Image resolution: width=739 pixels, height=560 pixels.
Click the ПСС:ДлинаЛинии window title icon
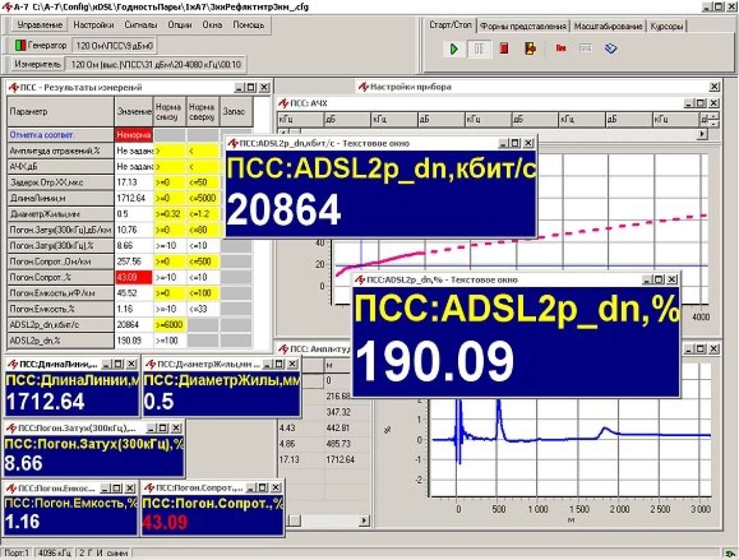pos(12,364)
